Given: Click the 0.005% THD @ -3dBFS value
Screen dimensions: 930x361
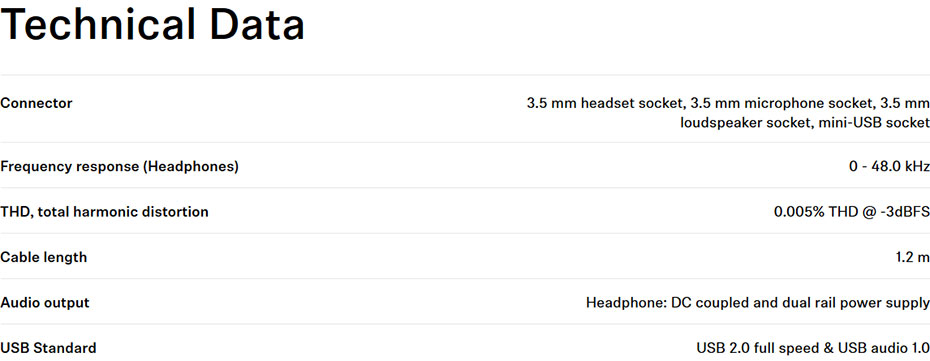Looking at the screenshot, I should (x=852, y=212).
